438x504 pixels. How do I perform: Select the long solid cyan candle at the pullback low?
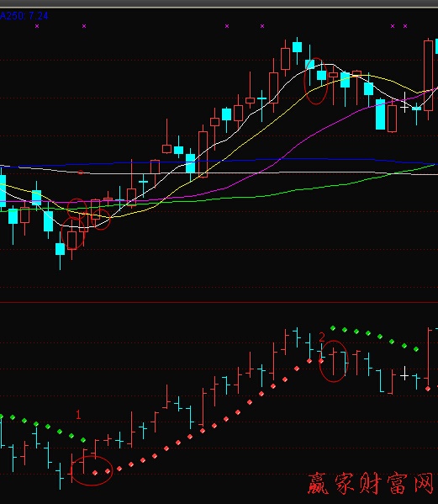tap(381, 114)
